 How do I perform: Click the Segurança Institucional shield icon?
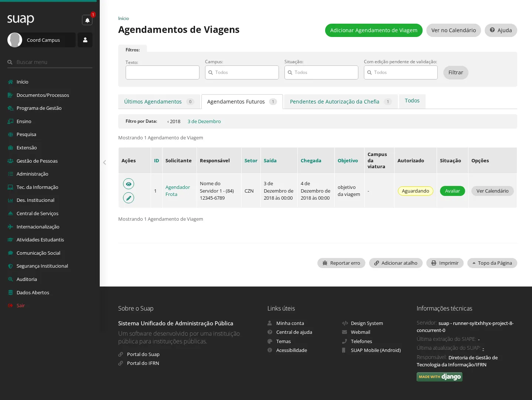(10, 266)
